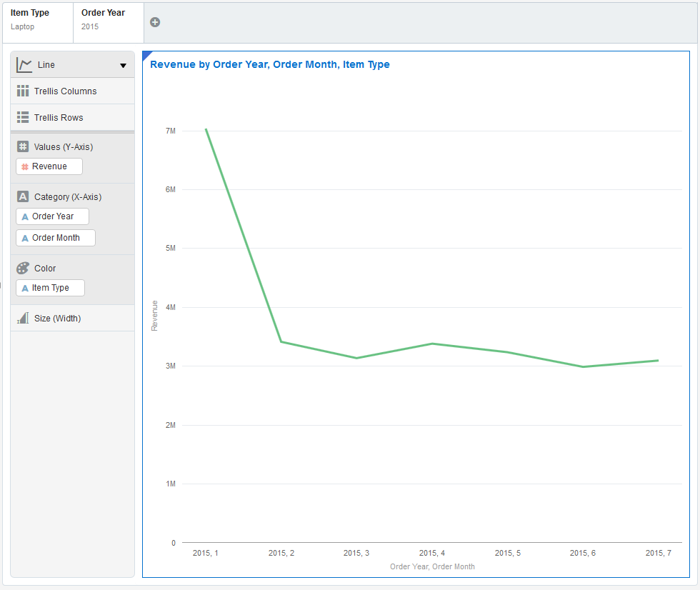Open the Item Type Laptop filter
The width and height of the screenshot is (700, 590).
tap(38, 23)
